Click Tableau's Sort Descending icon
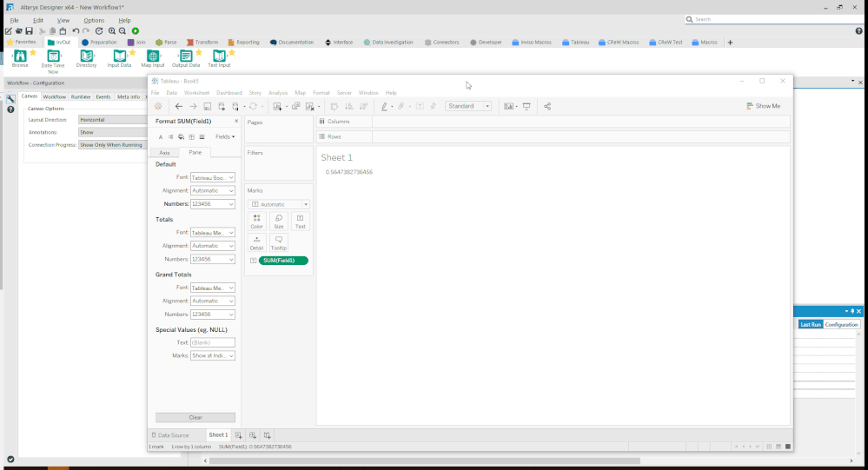The height and width of the screenshot is (470, 868). click(x=364, y=106)
